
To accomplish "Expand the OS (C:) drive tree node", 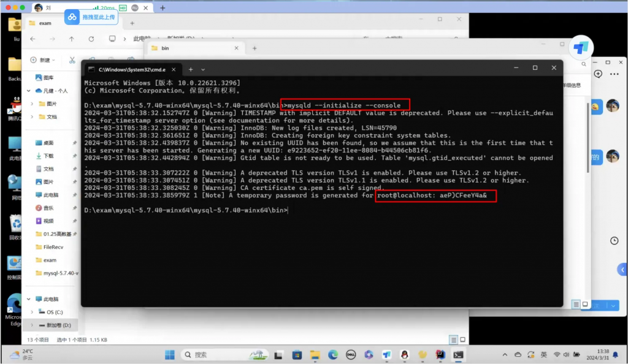I will tap(32, 312).
